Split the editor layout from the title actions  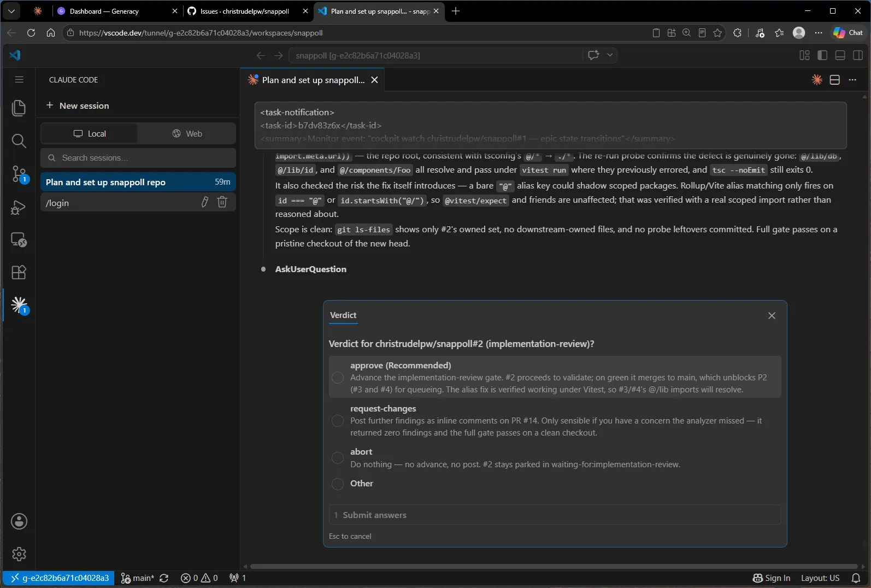834,80
